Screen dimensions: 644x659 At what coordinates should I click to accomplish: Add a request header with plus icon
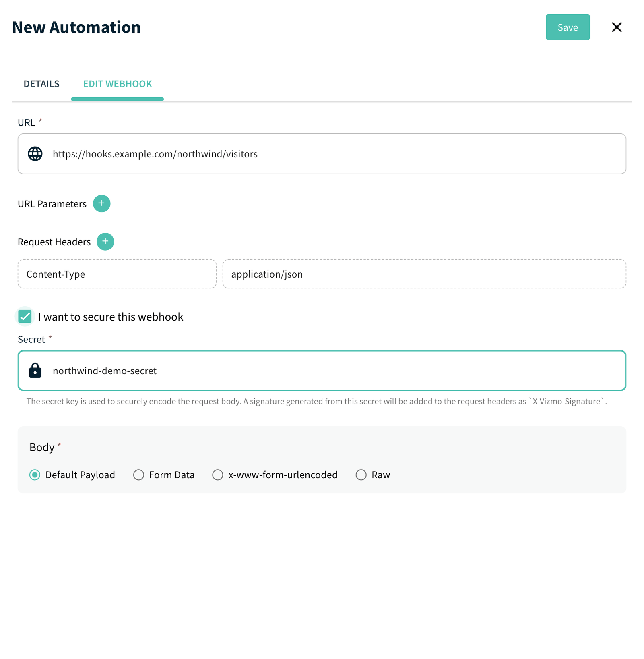(x=105, y=242)
